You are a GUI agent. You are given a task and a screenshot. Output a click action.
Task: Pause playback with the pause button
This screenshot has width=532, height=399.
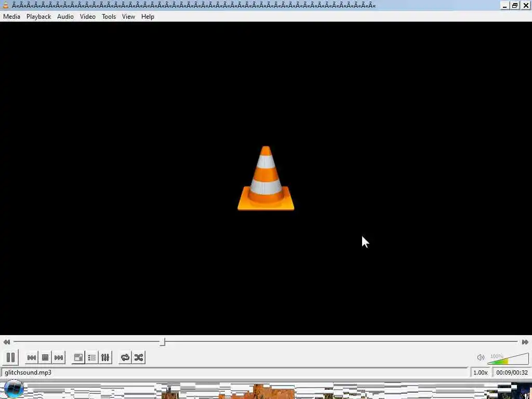click(x=10, y=357)
